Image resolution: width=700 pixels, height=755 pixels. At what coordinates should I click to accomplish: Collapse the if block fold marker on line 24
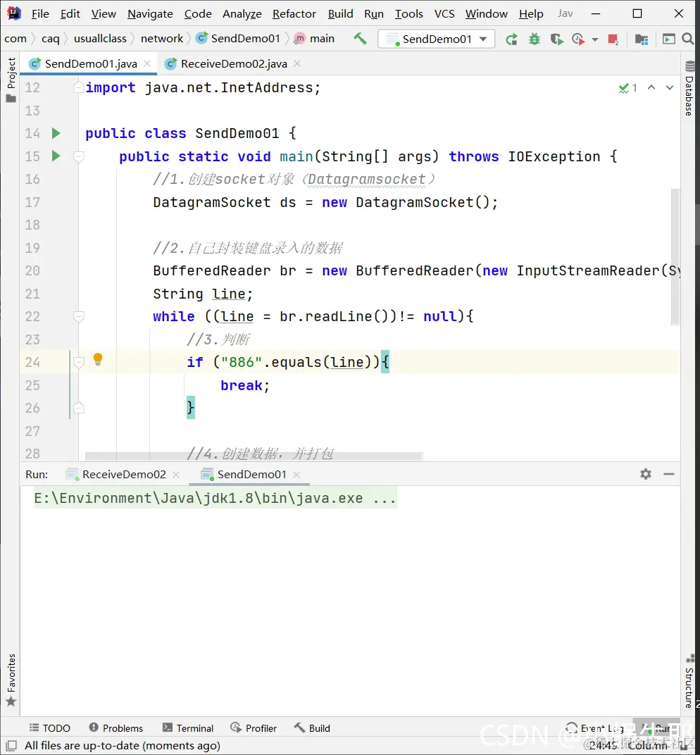click(78, 362)
